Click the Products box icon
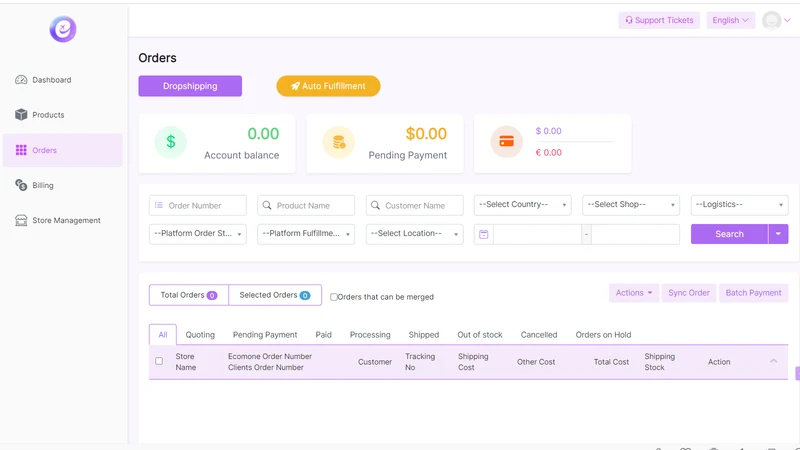This screenshot has height=450, width=800. click(x=21, y=114)
